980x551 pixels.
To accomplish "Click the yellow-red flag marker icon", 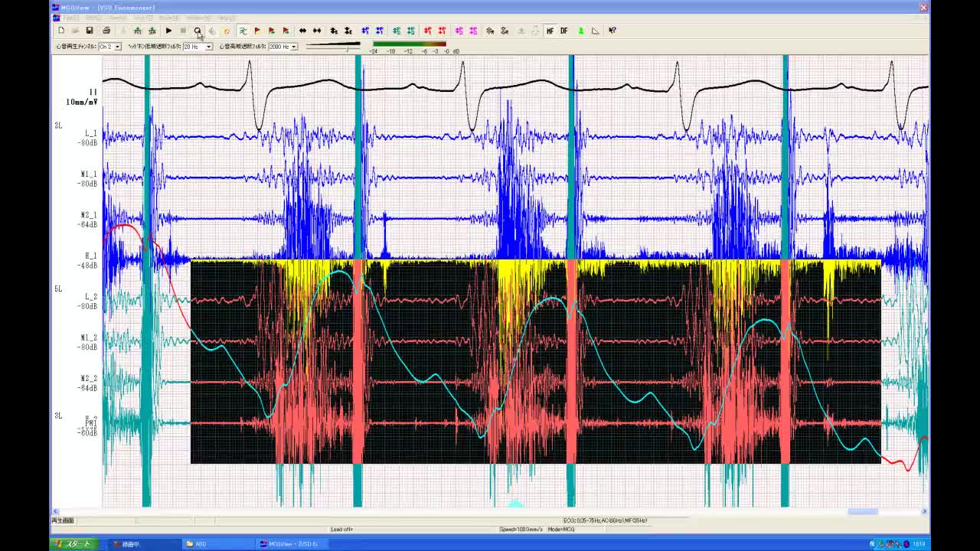I will point(257,31).
